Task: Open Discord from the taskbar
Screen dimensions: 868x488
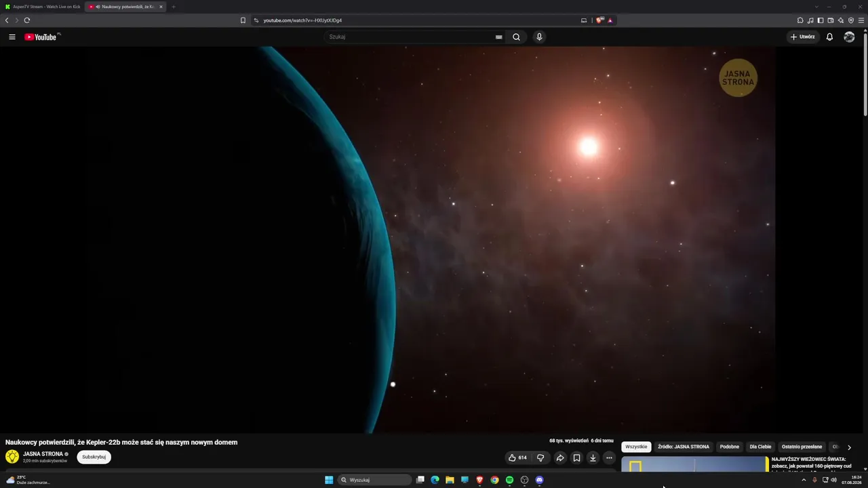Action: coord(539,480)
